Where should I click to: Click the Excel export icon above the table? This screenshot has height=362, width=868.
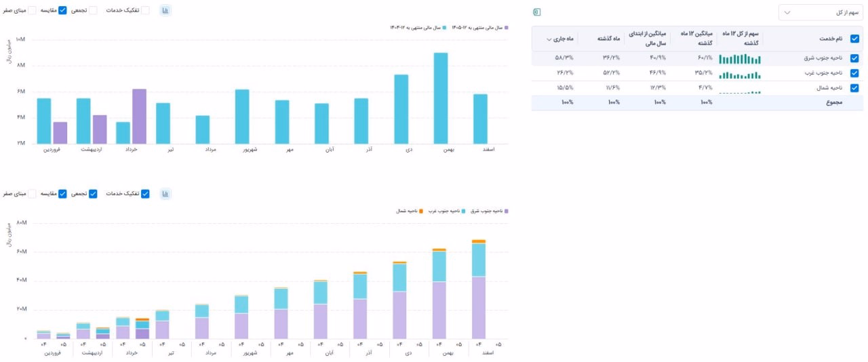pyautogui.click(x=536, y=12)
